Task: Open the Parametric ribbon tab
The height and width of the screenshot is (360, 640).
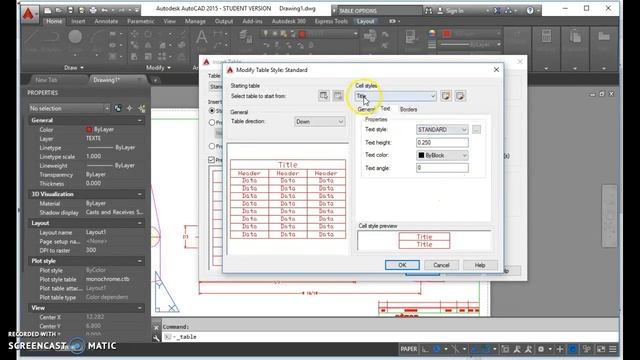Action: [x=140, y=21]
